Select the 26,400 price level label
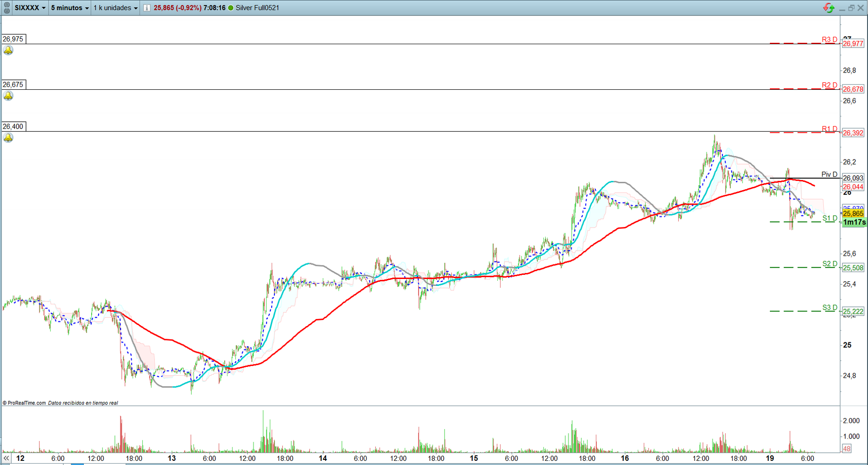 [13, 126]
